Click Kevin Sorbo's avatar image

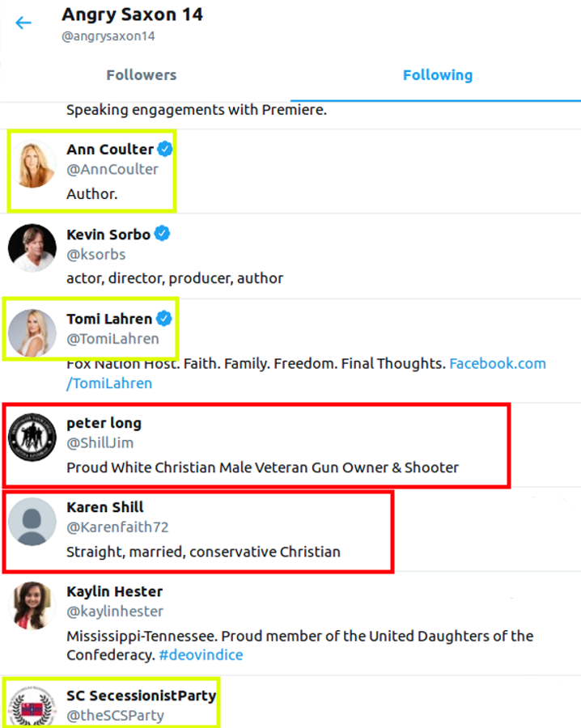click(x=32, y=248)
